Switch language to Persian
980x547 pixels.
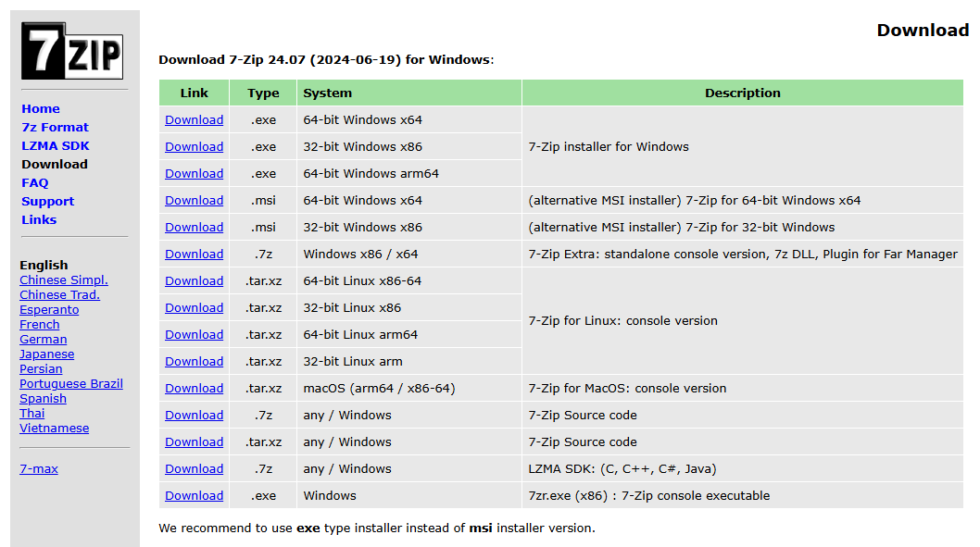pos(41,369)
